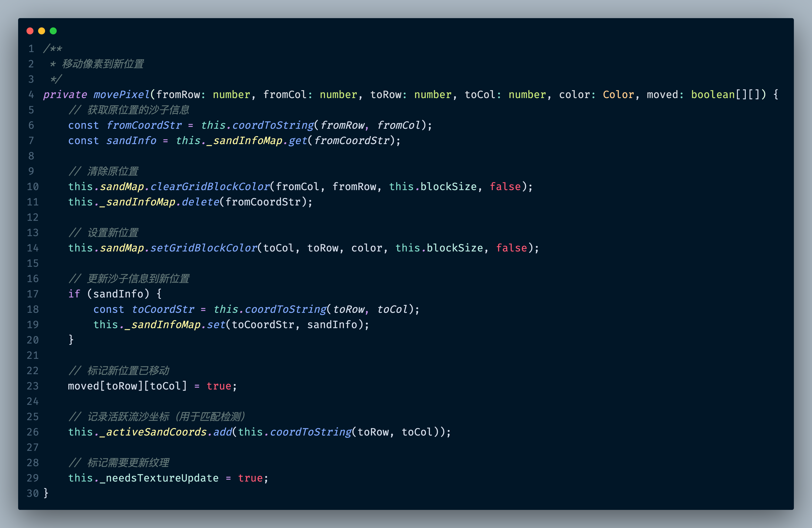The height and width of the screenshot is (528, 812).
Task: Click the fromCoordStr constant declaration
Action: click(x=144, y=125)
